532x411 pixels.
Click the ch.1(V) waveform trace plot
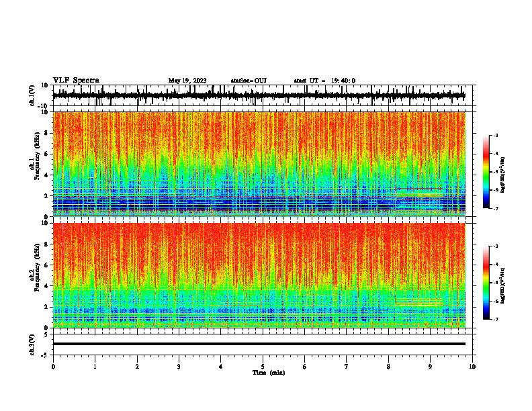coord(263,95)
